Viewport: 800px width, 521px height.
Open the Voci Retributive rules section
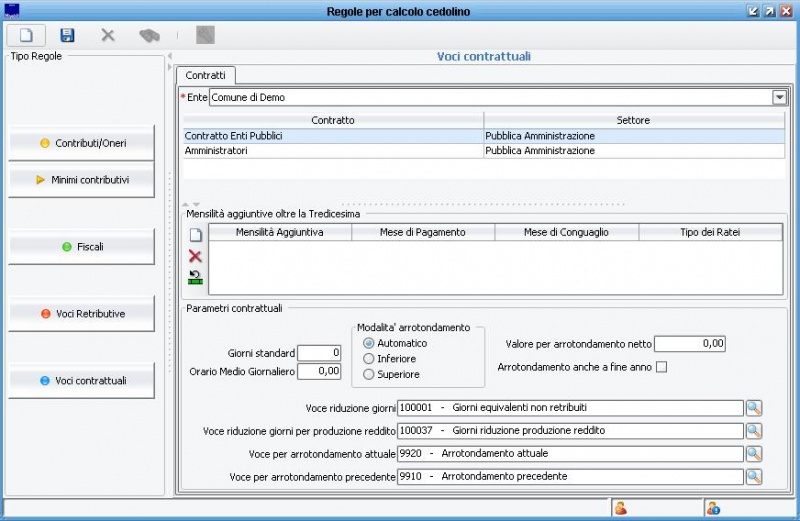(82, 313)
